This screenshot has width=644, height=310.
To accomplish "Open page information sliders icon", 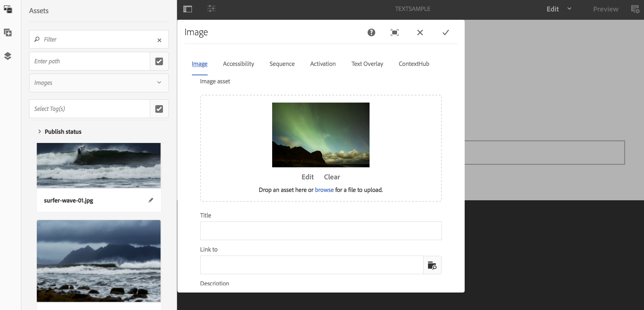I will pos(211,9).
